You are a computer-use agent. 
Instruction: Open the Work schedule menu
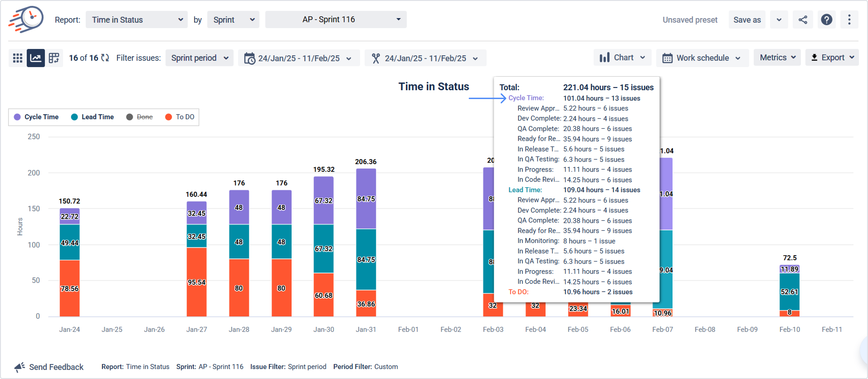(x=702, y=58)
